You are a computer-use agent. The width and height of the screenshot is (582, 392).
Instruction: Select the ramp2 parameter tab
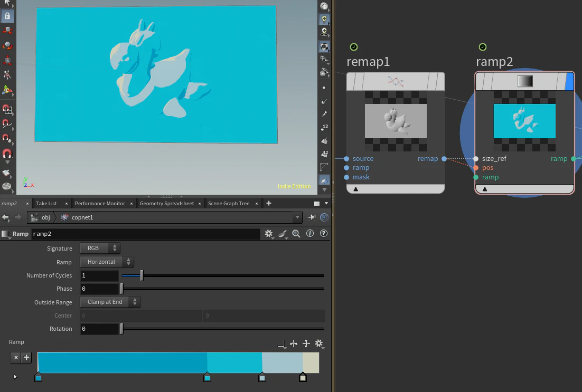pyautogui.click(x=10, y=204)
